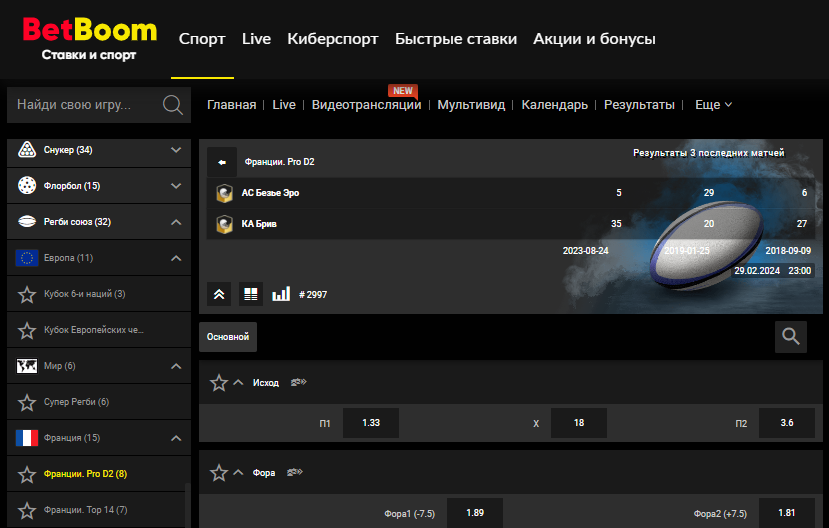This screenshot has height=528, width=829.
Task: Bet on П1 odds 1.33
Action: pyautogui.click(x=371, y=423)
